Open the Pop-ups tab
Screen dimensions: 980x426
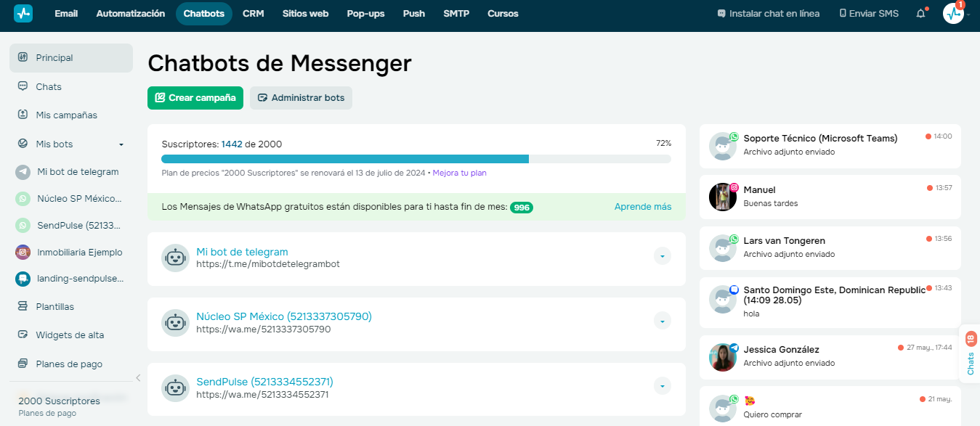pos(365,14)
